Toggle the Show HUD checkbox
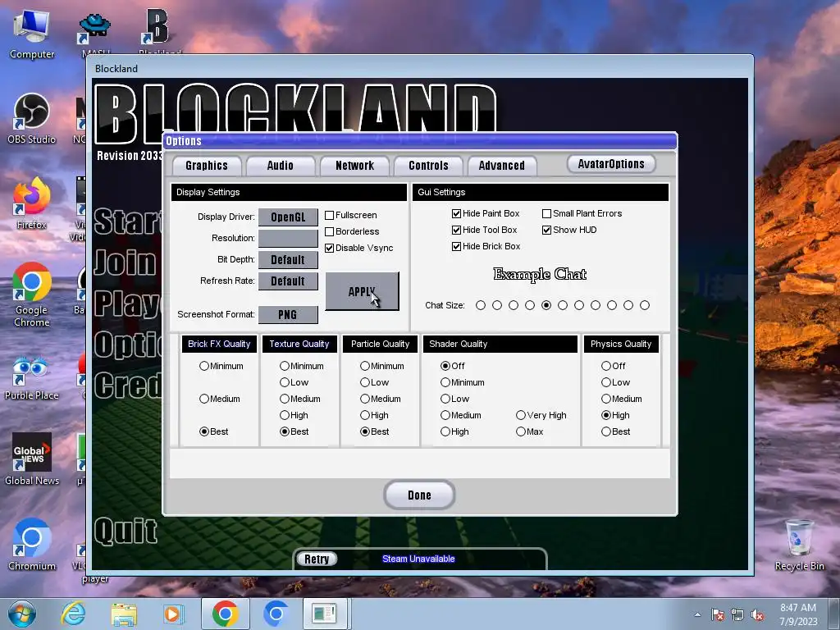 [546, 230]
